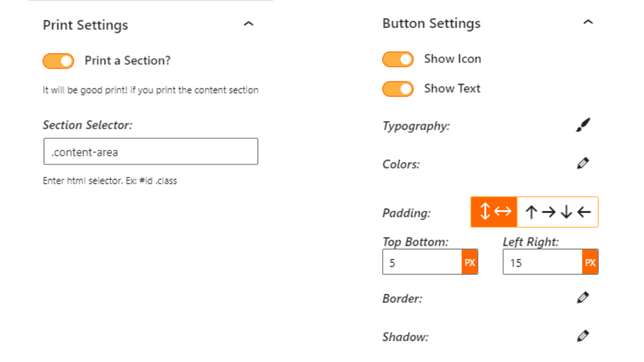644x362 pixels.
Task: Turn off the Show Text switch
Action: point(397,88)
